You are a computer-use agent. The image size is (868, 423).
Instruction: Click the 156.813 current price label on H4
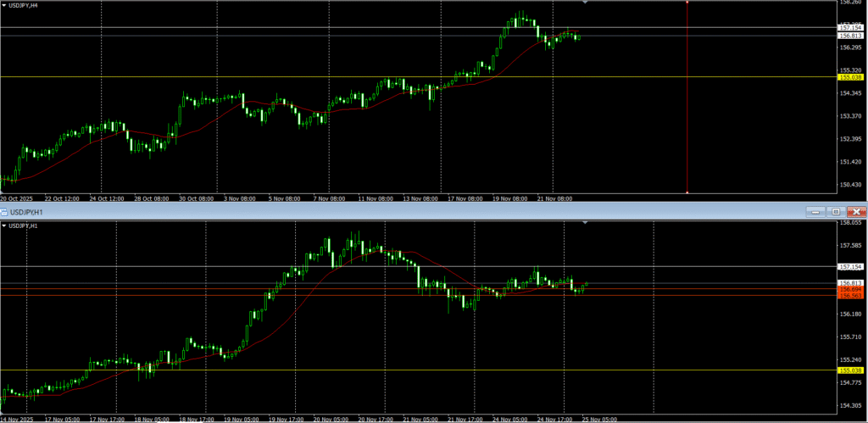click(x=850, y=36)
